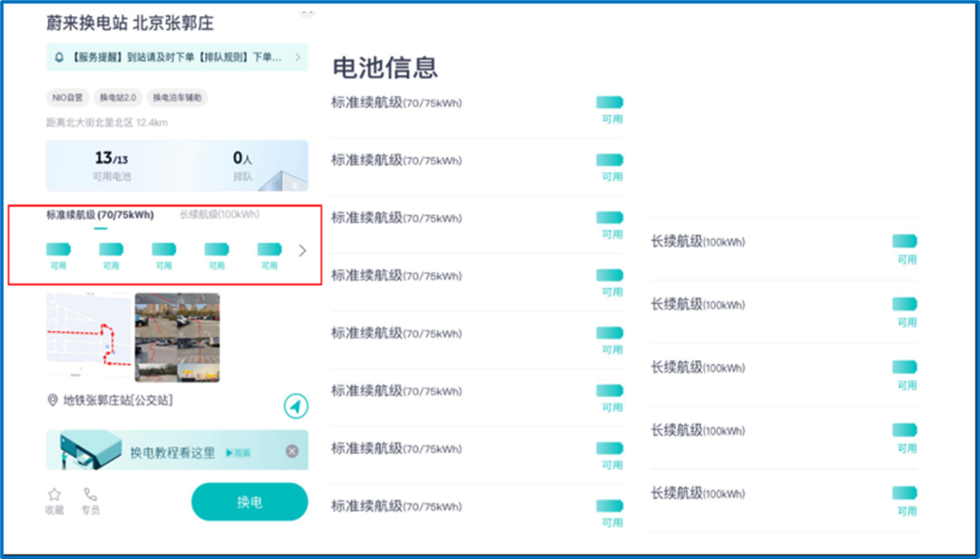Click the bell icon in the service reminder
Image resolution: width=980 pixels, height=559 pixels.
coord(59,57)
